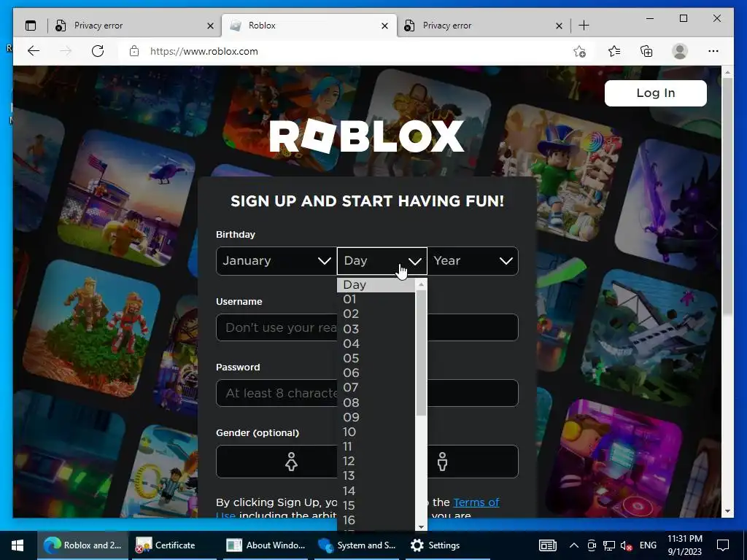Choose day 04 from the list
Image resolution: width=747 pixels, height=560 pixels.
(376, 344)
